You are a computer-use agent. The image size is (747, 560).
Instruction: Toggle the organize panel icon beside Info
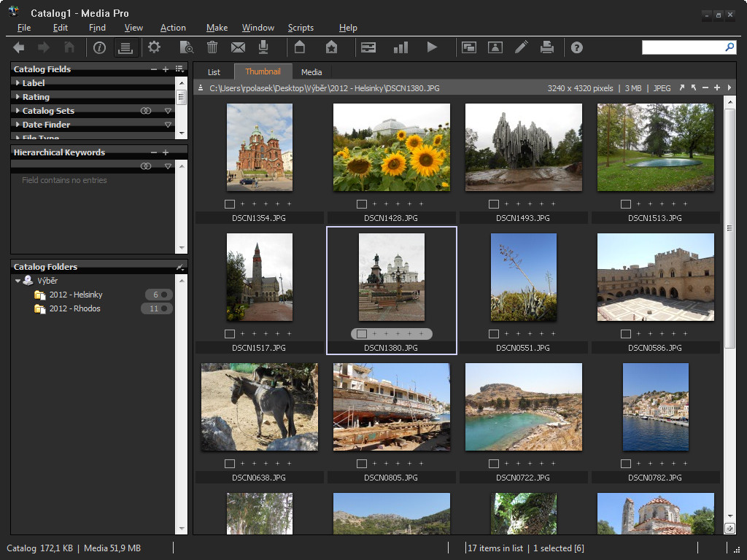125,47
